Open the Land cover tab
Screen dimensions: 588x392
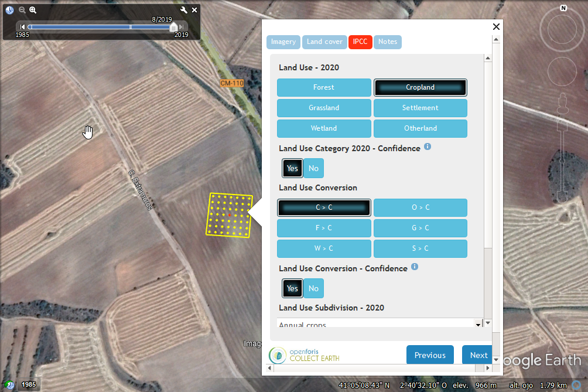coord(324,42)
